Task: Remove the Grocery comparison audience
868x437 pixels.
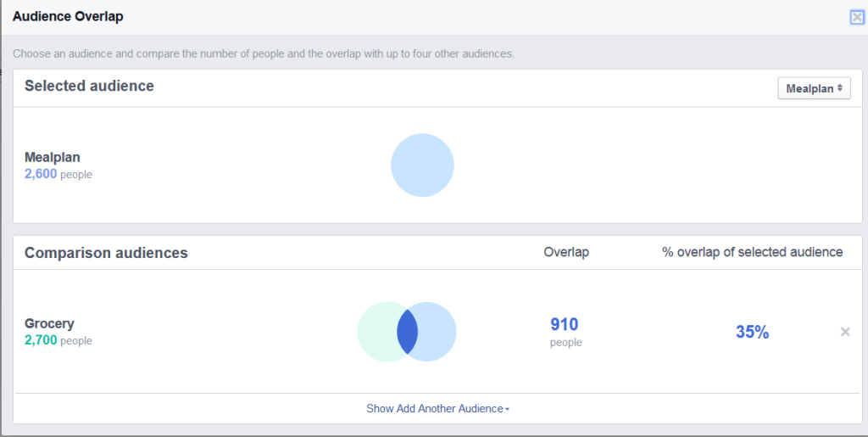Action: click(x=845, y=332)
